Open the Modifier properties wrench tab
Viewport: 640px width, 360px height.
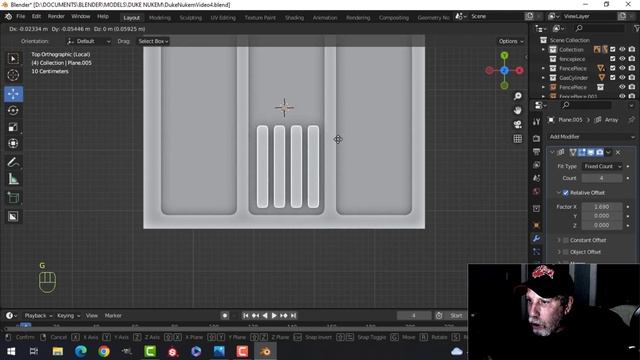[x=536, y=238]
